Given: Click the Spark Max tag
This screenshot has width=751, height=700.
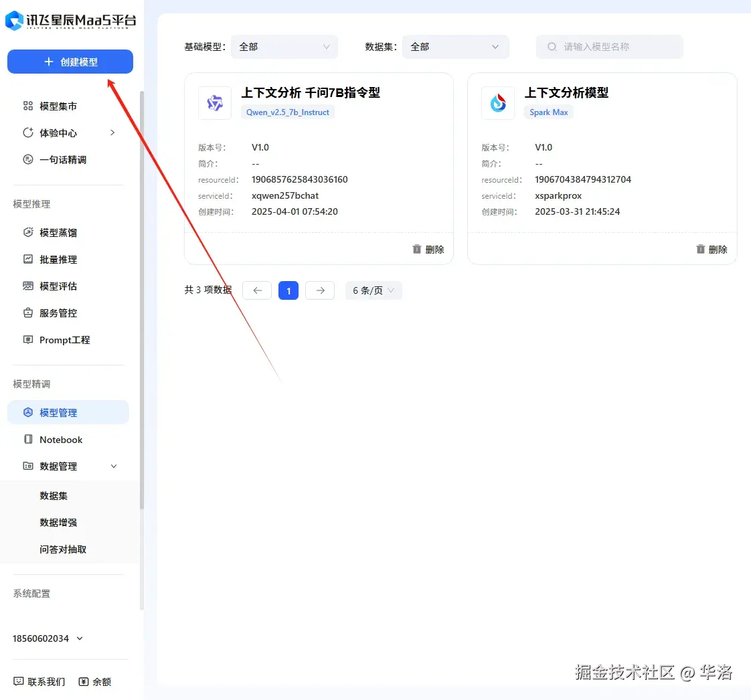Looking at the screenshot, I should [548, 112].
